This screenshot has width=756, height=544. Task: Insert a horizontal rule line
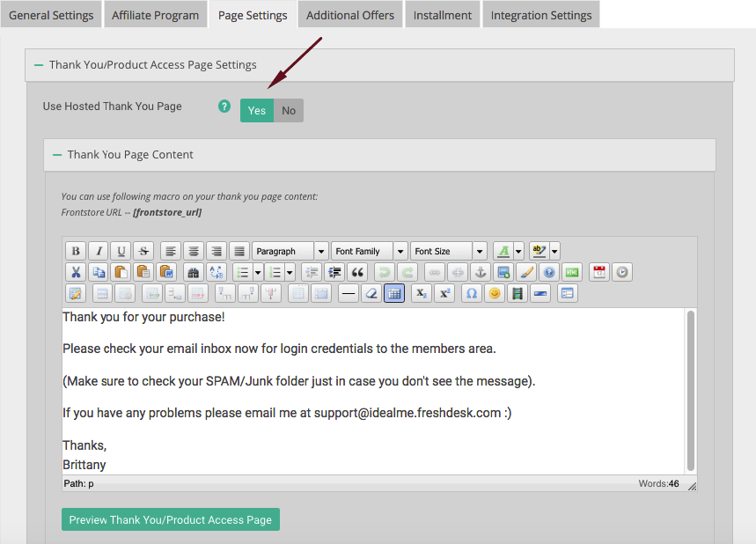(349, 293)
